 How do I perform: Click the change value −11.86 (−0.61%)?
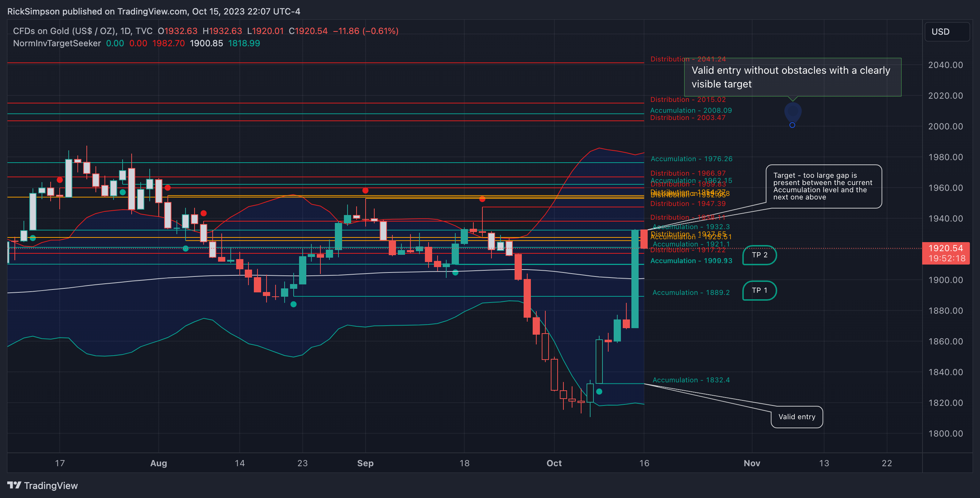[x=366, y=31]
